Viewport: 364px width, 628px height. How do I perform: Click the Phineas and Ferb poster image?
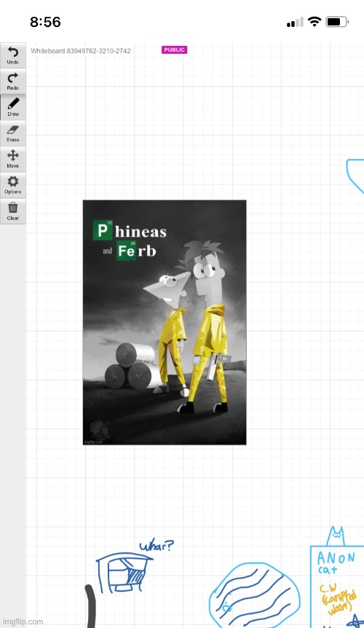click(165, 323)
